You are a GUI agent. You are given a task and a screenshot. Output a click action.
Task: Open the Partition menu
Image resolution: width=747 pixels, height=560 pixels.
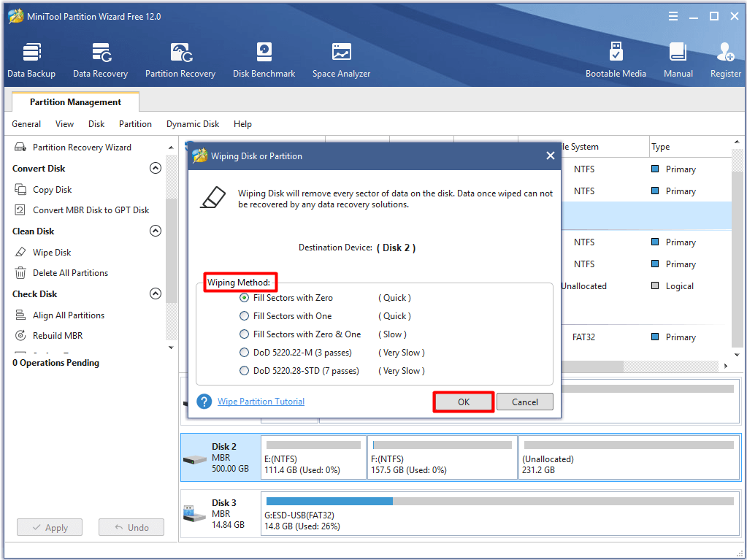coord(135,124)
